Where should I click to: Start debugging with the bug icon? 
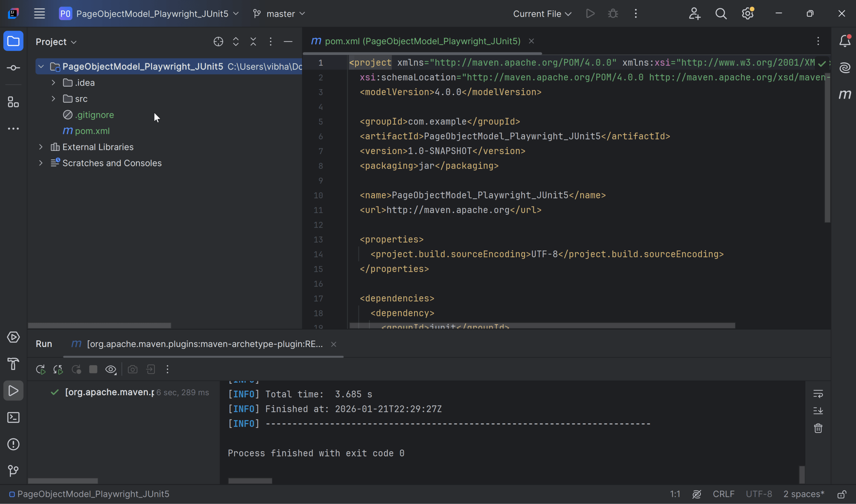click(612, 13)
